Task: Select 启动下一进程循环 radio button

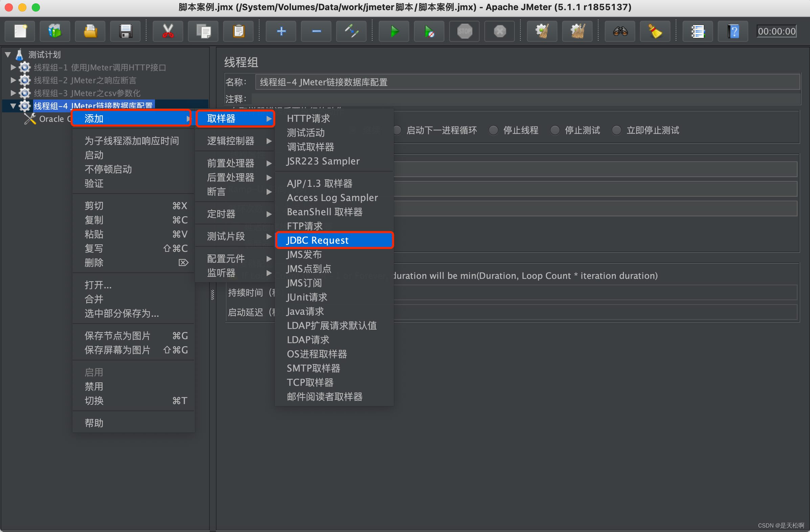Action: [x=397, y=130]
